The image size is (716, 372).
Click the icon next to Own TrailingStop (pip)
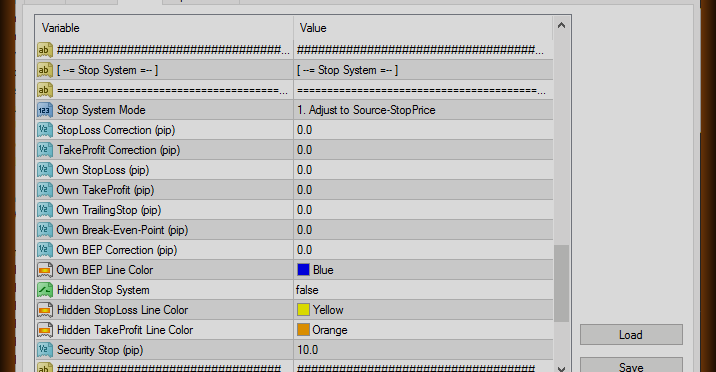click(45, 210)
